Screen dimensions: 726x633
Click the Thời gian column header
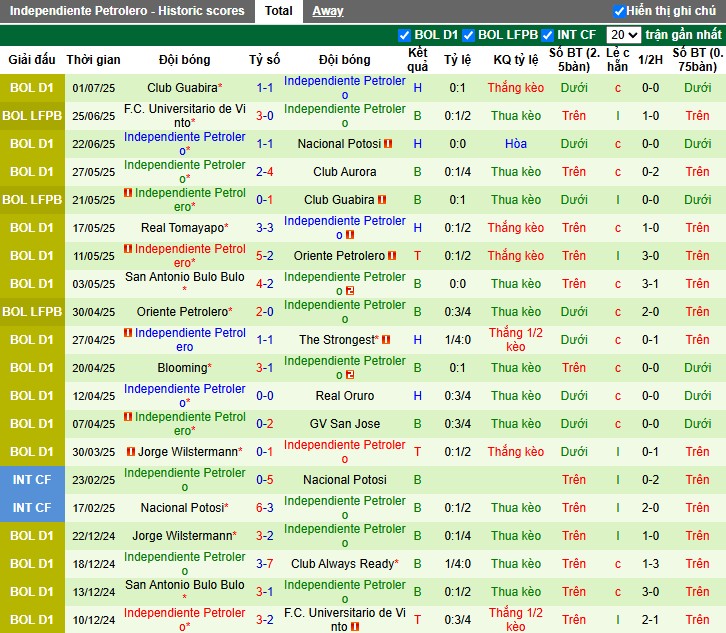94,60
